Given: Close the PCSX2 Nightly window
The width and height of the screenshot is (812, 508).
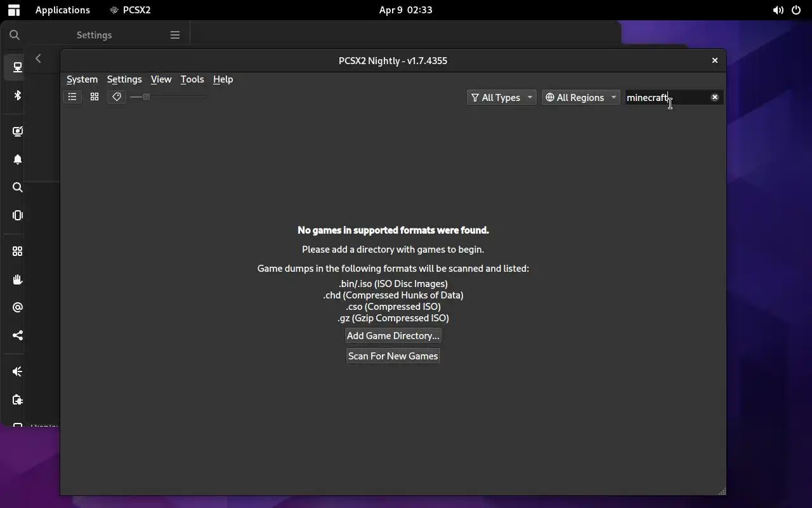Looking at the screenshot, I should tap(715, 60).
